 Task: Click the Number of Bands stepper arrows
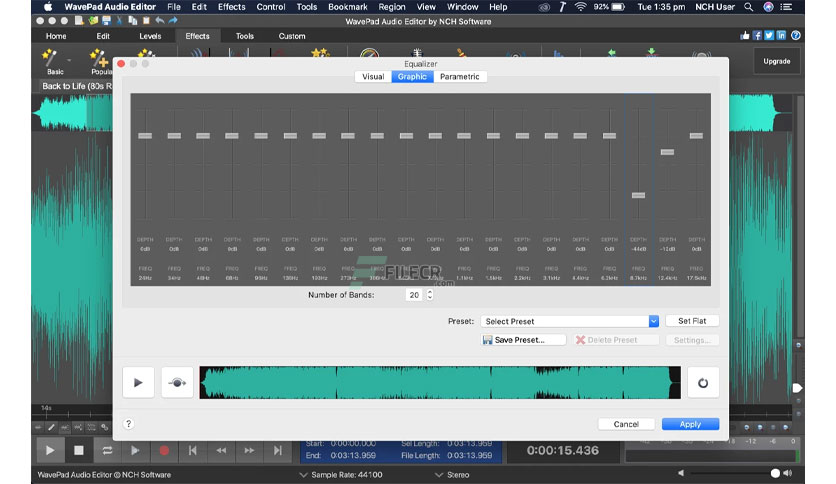(x=430, y=295)
